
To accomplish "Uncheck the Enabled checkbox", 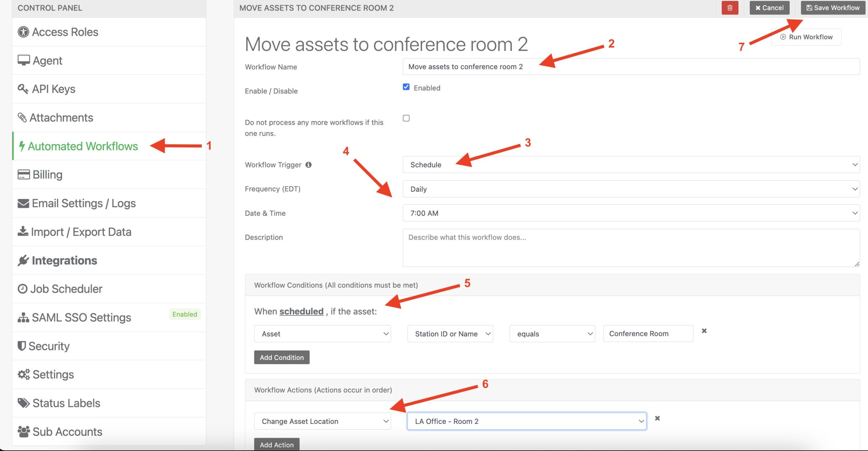I will (406, 87).
